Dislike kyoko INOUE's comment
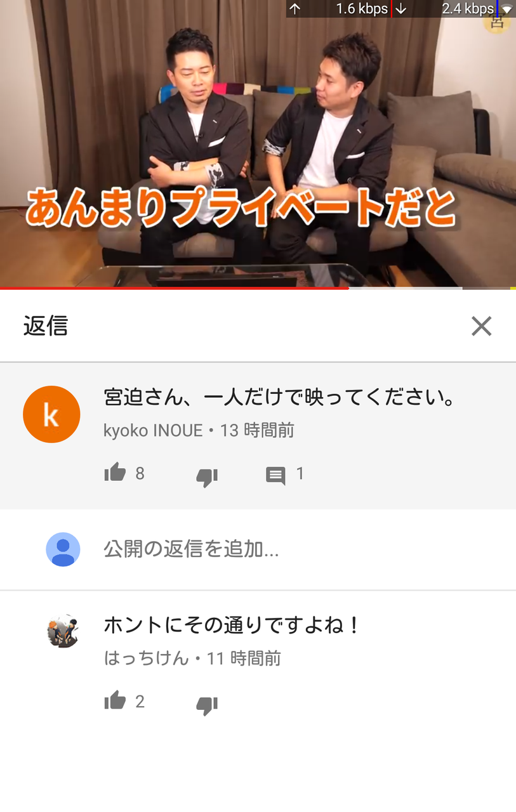This screenshot has height=812, width=516. pyautogui.click(x=207, y=476)
